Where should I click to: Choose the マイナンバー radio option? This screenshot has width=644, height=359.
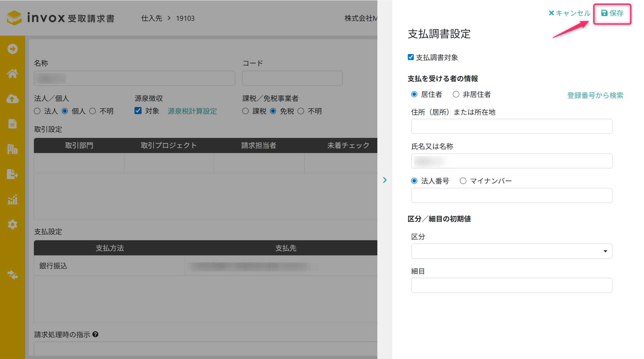[463, 181]
